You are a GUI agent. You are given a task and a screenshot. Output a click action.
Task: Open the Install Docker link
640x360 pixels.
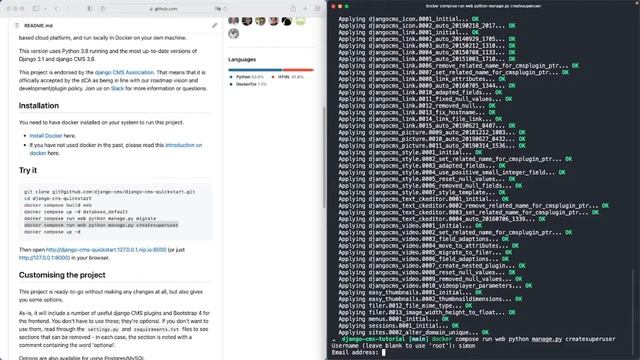click(46, 136)
